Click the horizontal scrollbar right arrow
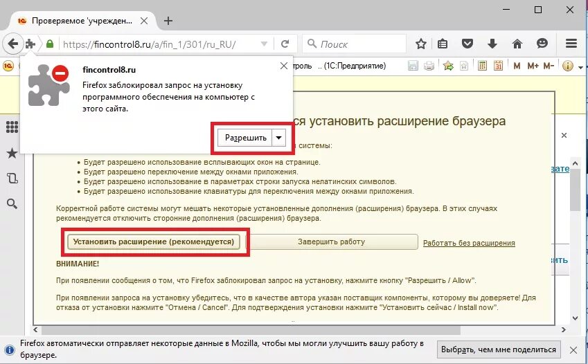This screenshot has width=588, height=364. click(563, 330)
